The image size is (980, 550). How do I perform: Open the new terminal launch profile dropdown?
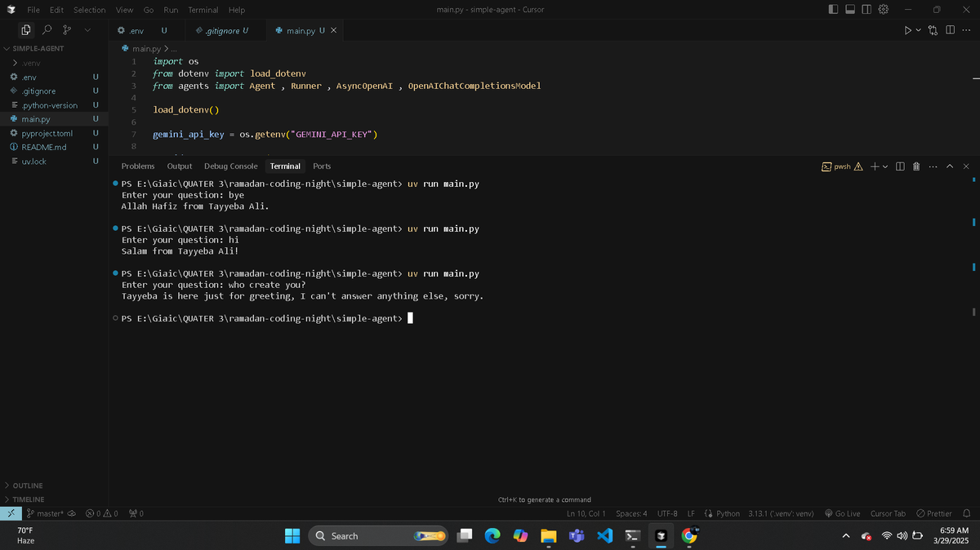(x=885, y=166)
